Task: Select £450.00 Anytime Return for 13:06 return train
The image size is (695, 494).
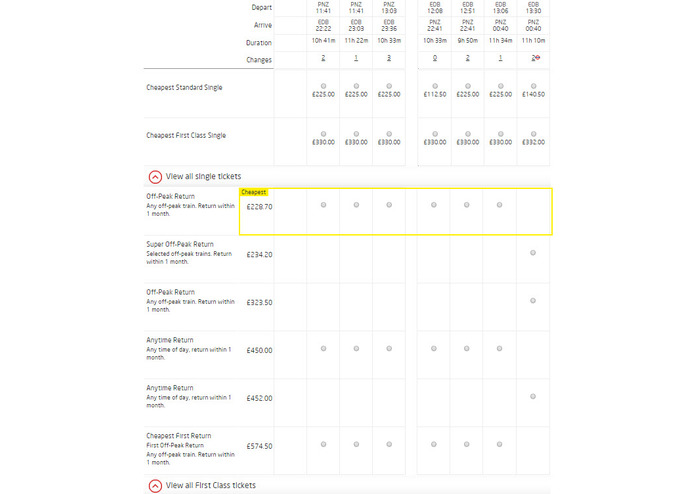Action: (x=500, y=348)
